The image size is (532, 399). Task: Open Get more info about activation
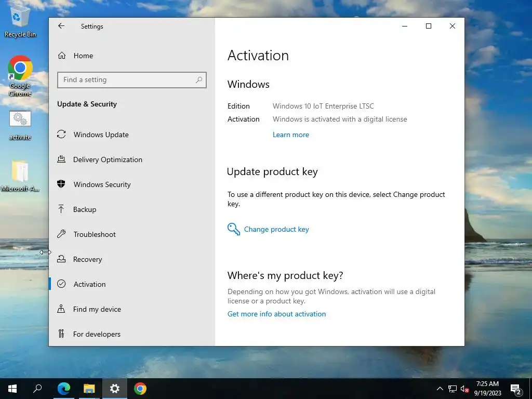pos(276,314)
